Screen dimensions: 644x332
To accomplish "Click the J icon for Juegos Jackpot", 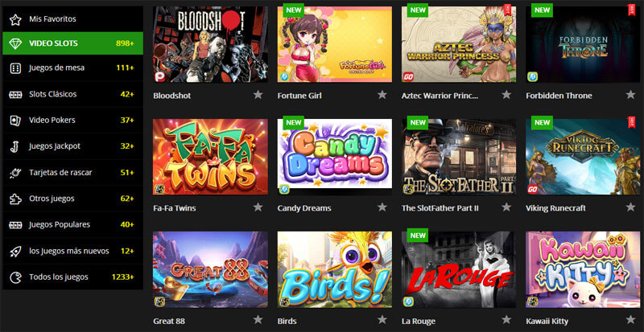I will [x=15, y=146].
